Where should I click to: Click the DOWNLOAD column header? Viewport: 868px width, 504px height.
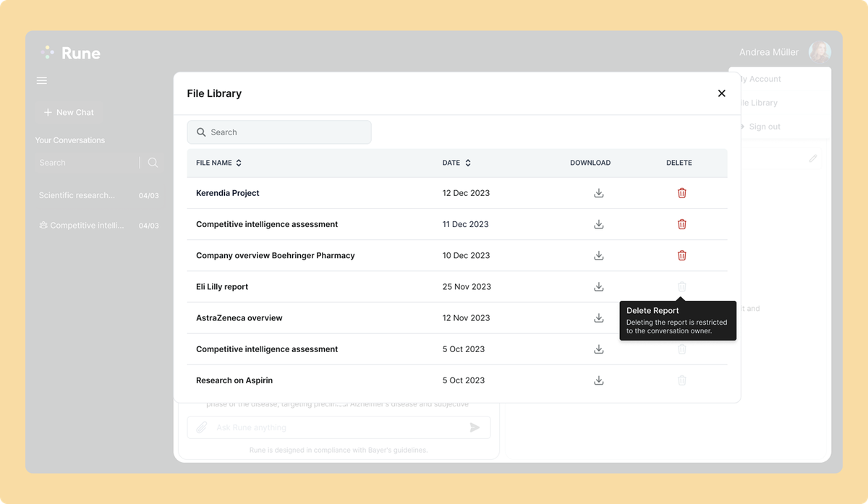590,163
